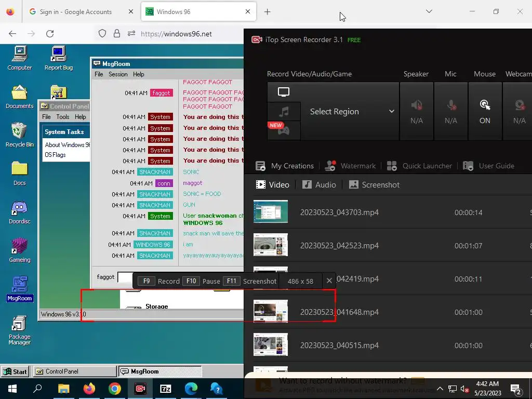Close the region selection toolbar
This screenshot has width=532, height=399.
click(329, 281)
